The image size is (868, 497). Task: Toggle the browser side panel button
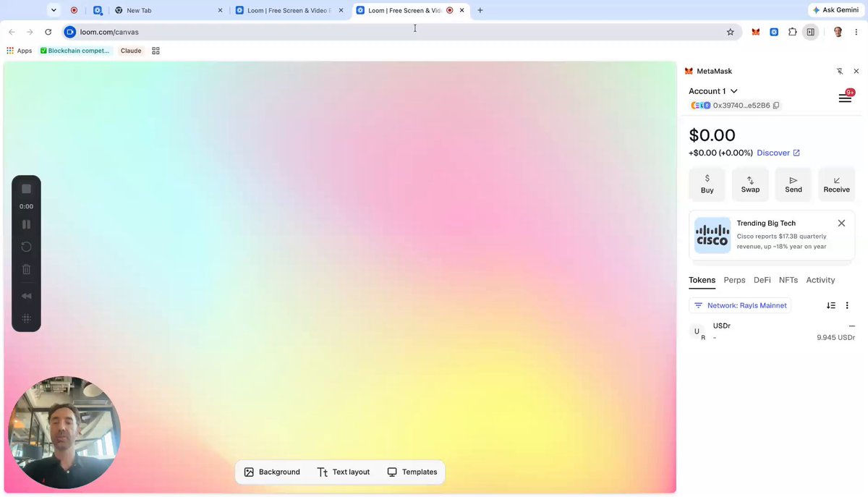(x=811, y=32)
